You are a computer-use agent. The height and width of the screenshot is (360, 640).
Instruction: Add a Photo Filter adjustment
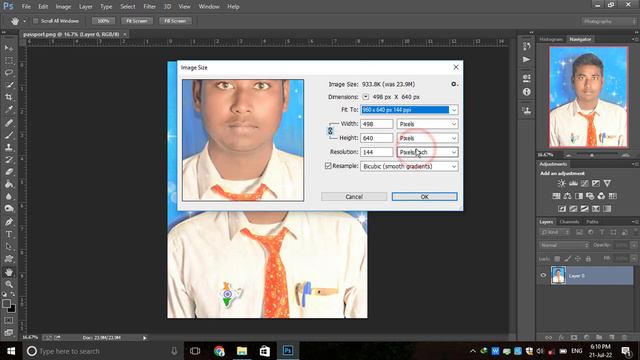(590, 196)
